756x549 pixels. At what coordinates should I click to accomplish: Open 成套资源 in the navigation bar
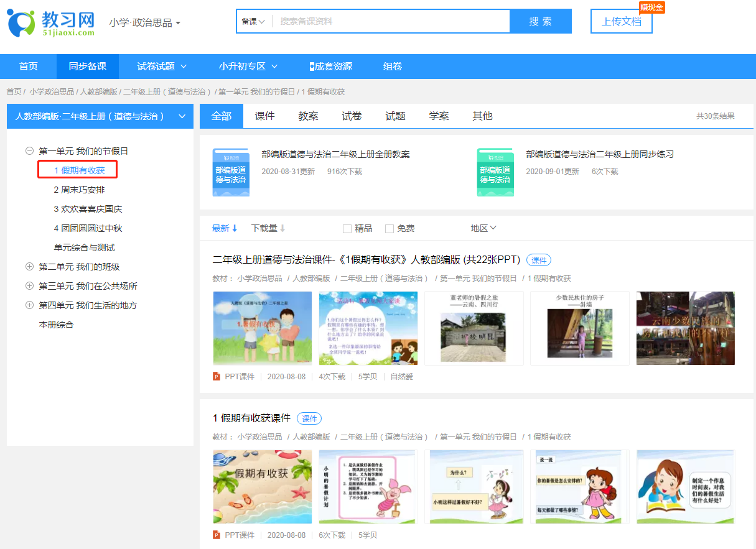pos(331,66)
